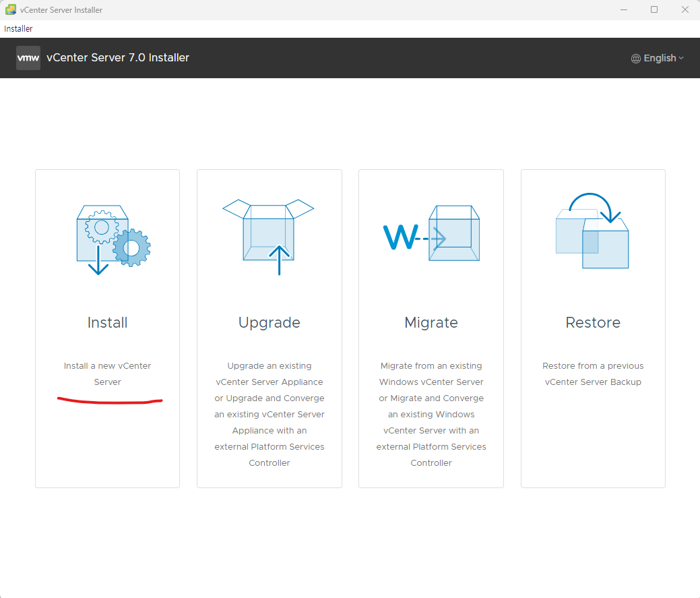Screen dimensions: 700x598
Task: Maximize the installer window
Action: 654,10
